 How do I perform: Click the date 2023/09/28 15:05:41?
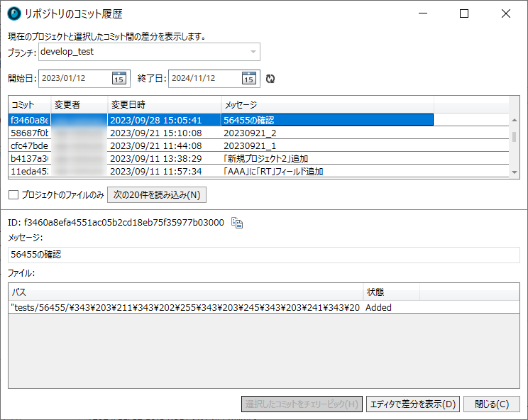pos(156,121)
